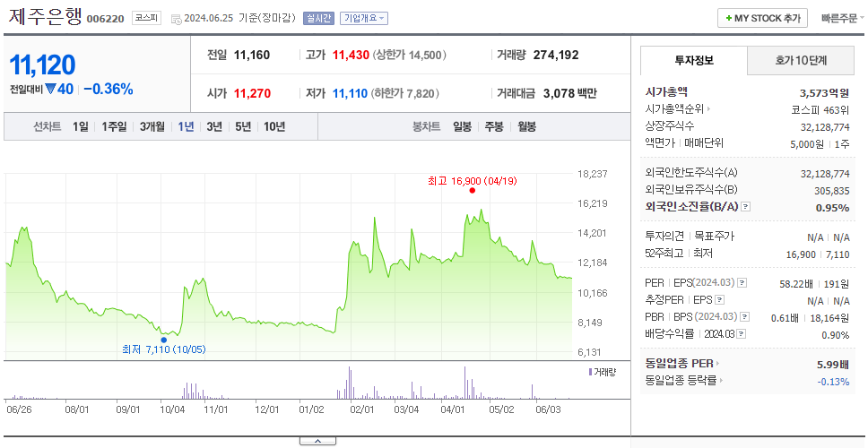Click help icon beside 배당수익률 2024.03
Viewport: 868px width, 448px height.
(x=742, y=334)
